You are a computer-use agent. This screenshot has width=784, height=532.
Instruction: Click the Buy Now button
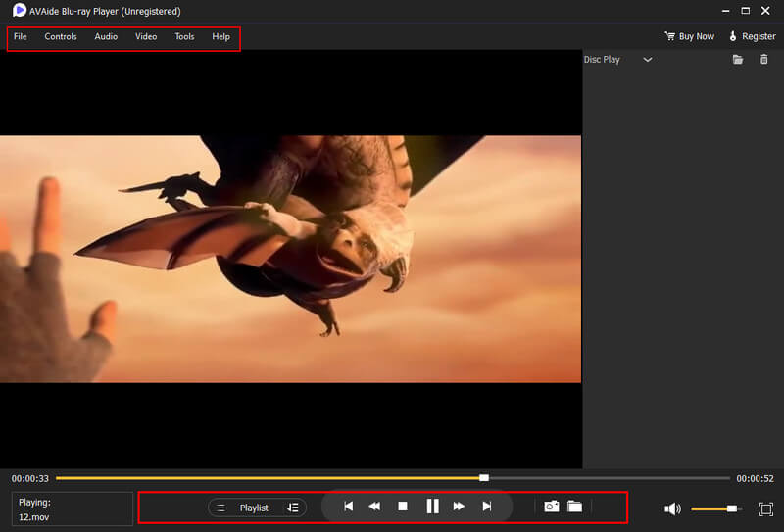(690, 36)
